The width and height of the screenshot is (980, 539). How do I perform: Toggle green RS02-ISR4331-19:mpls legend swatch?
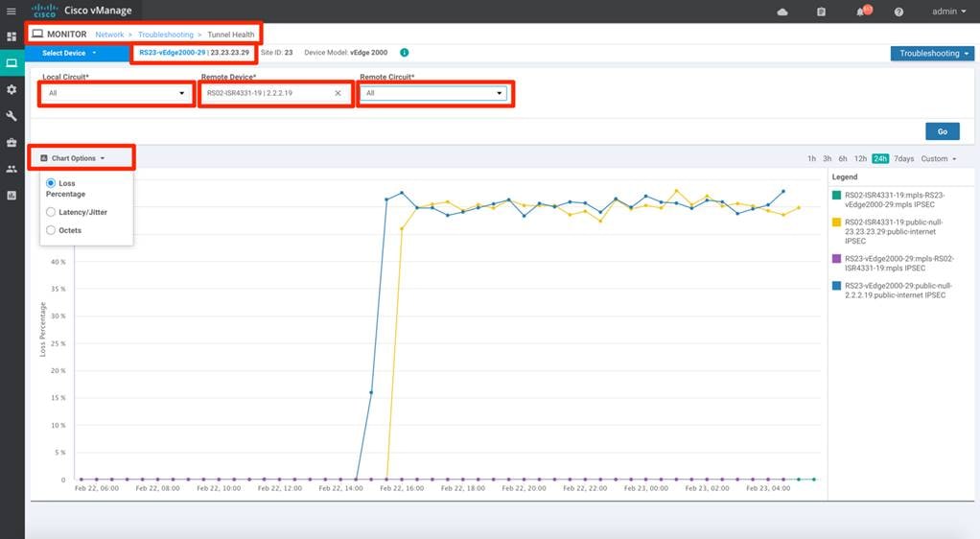click(x=836, y=195)
